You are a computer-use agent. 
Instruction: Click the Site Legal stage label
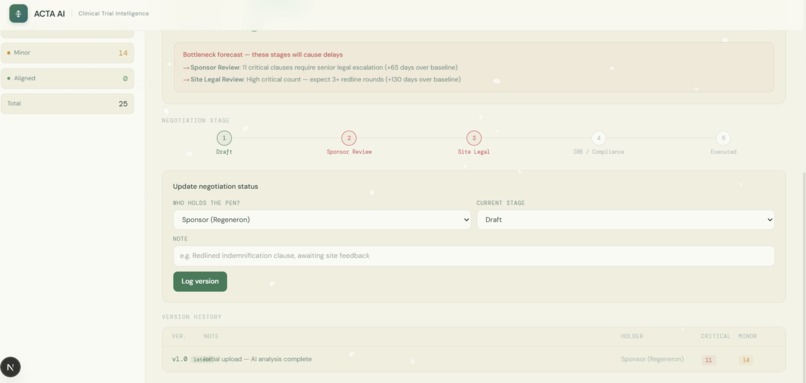[474, 152]
